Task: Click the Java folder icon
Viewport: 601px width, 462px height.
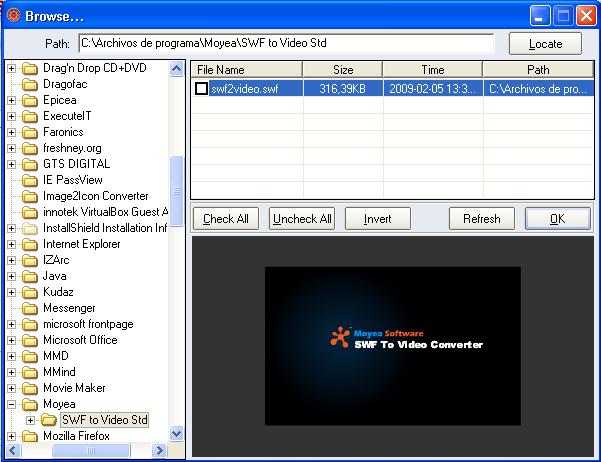Action: [x=30, y=276]
